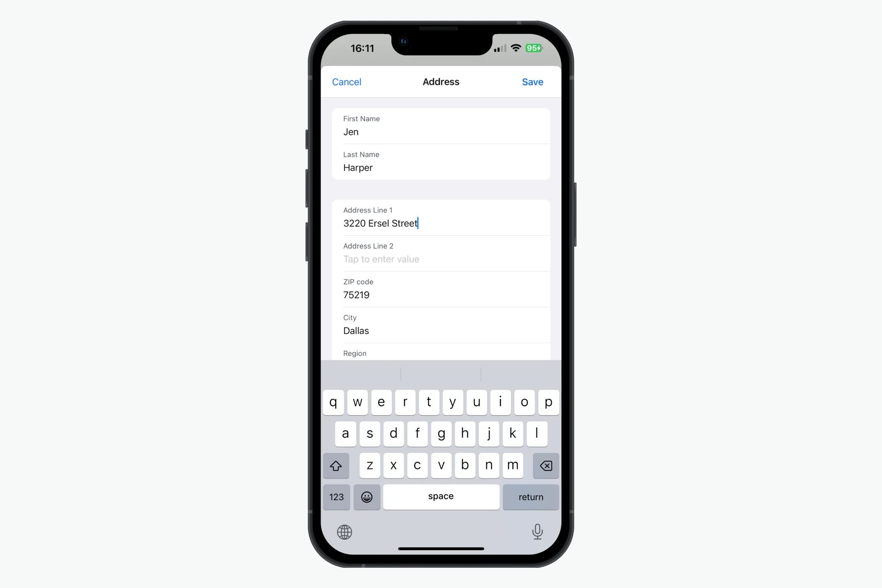Tap the backspace delete icon
The height and width of the screenshot is (588, 882).
pyautogui.click(x=546, y=465)
